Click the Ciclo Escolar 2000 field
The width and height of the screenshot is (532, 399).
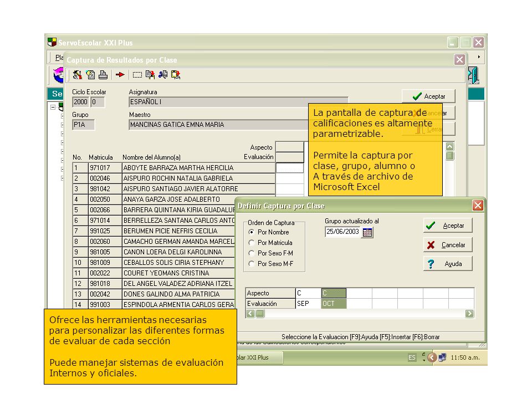pyautogui.click(x=80, y=102)
